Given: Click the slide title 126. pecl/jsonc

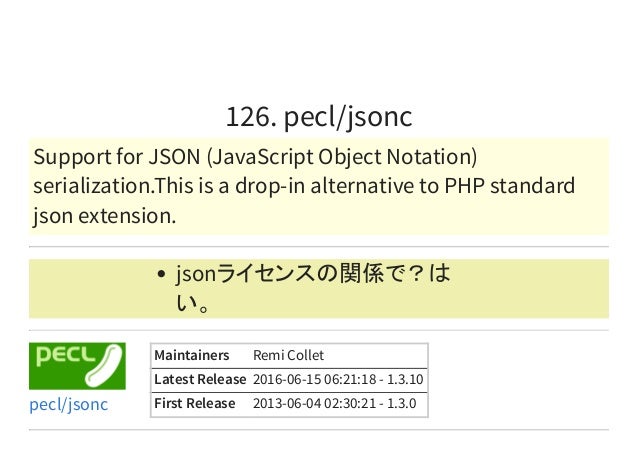Looking at the screenshot, I should [x=319, y=118].
